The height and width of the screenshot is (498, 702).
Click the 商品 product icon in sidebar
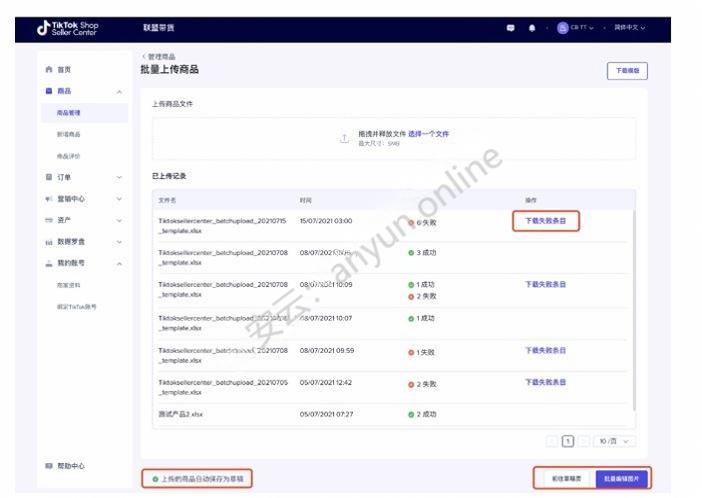(49, 91)
